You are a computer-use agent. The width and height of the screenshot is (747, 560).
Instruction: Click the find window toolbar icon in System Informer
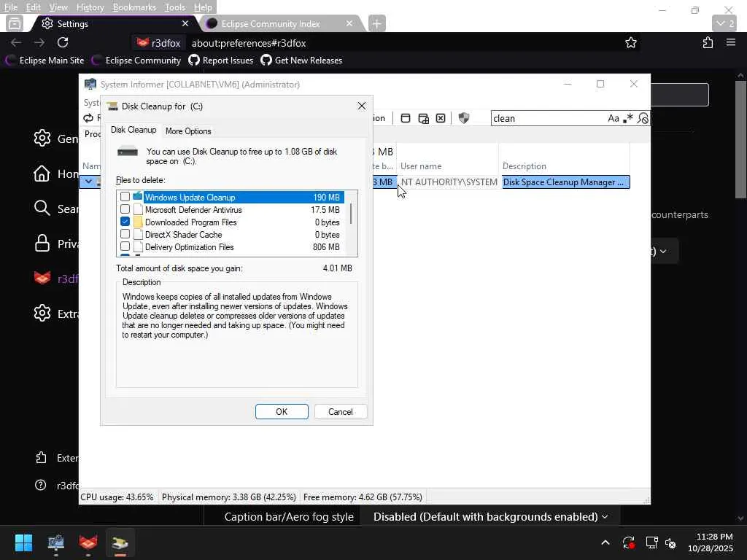pos(406,118)
